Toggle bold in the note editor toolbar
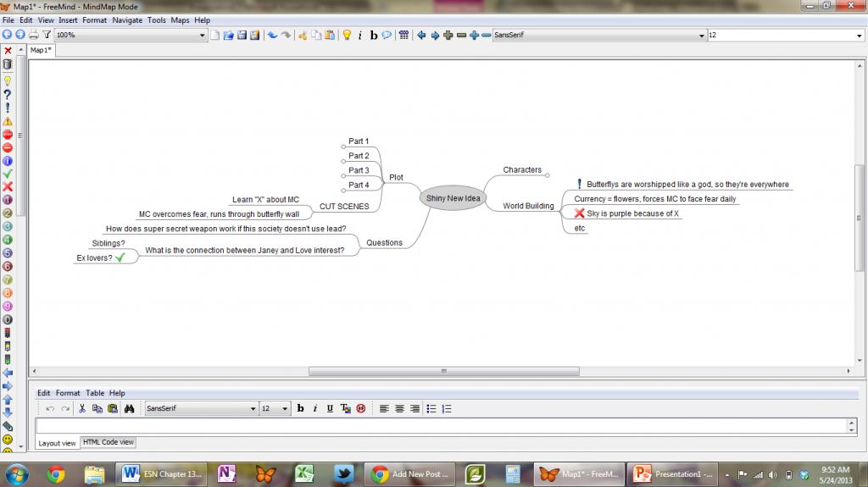The image size is (868, 487). [301, 408]
